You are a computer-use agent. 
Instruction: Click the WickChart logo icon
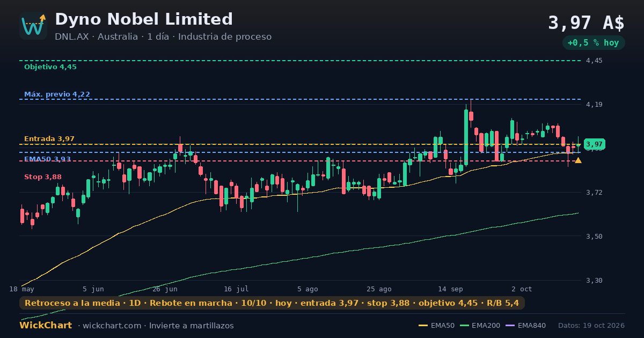[33, 26]
